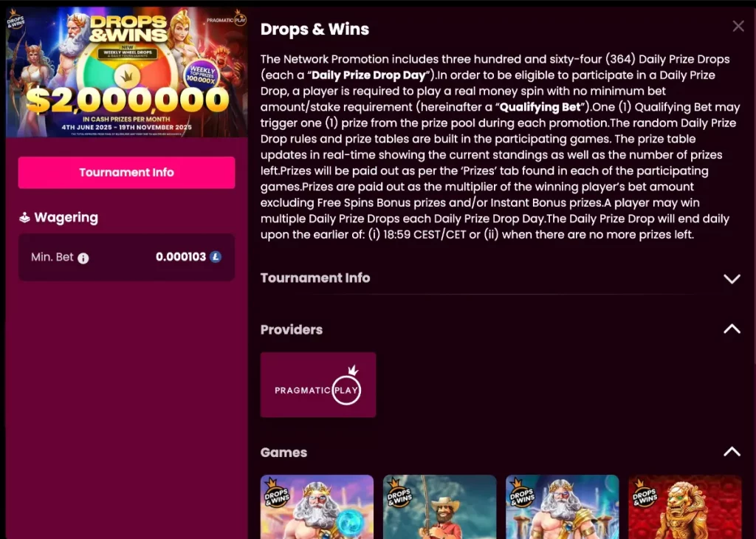Click the Litecoin currency icon
756x539 pixels.
click(x=216, y=257)
